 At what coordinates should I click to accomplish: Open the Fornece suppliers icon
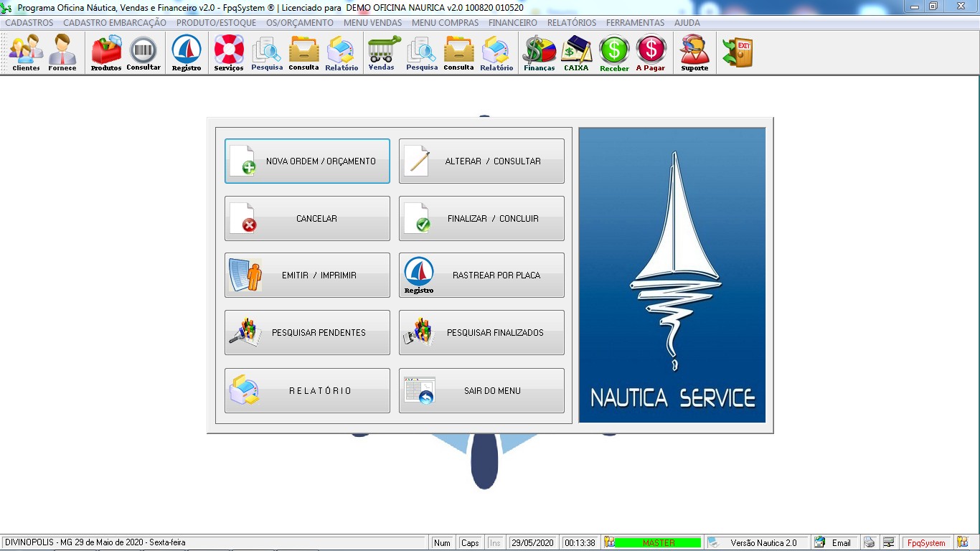point(62,53)
